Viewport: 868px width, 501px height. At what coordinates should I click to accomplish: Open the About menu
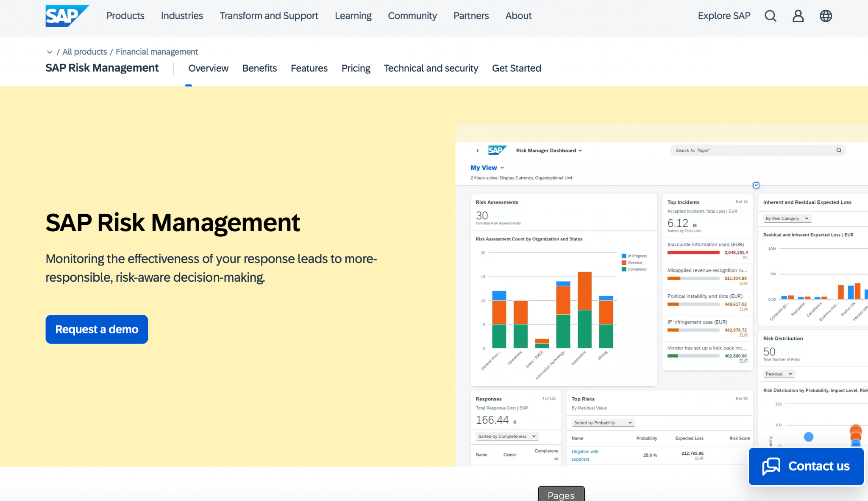click(x=518, y=16)
